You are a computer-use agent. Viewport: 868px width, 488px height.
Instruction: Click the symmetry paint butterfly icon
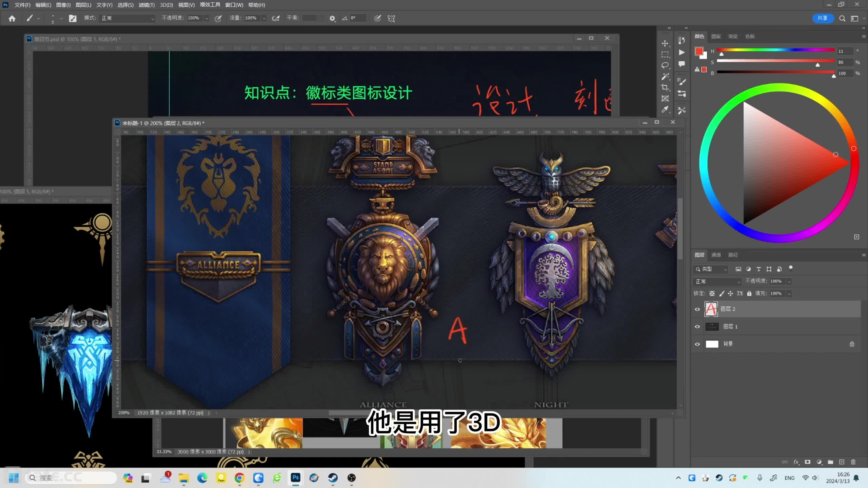tap(391, 18)
